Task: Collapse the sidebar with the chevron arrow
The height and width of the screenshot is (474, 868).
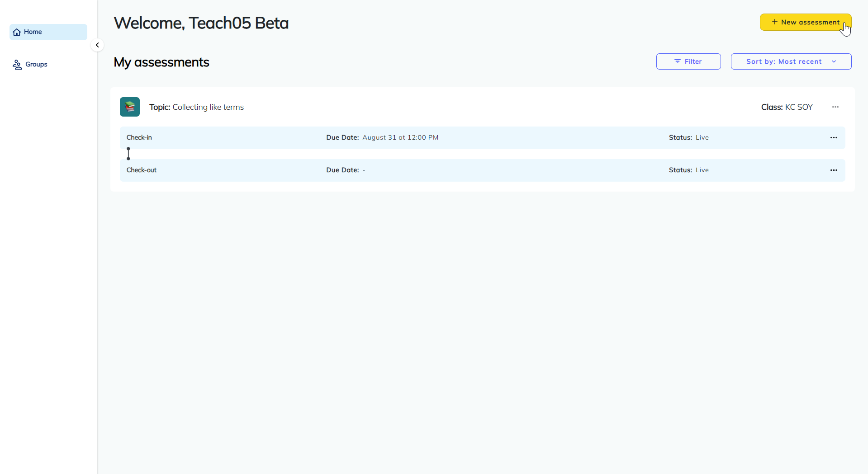Action: [x=97, y=45]
